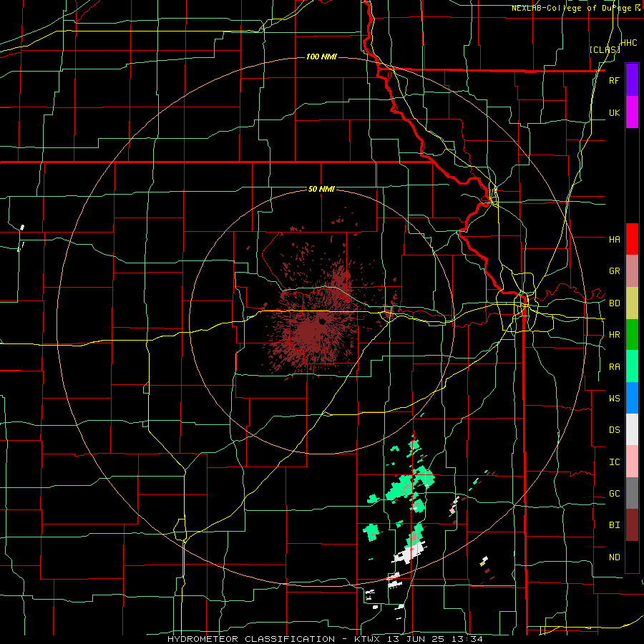Image resolution: width=644 pixels, height=644 pixels.
Task: Click the 'HHC' product label
Action: [x=628, y=43]
